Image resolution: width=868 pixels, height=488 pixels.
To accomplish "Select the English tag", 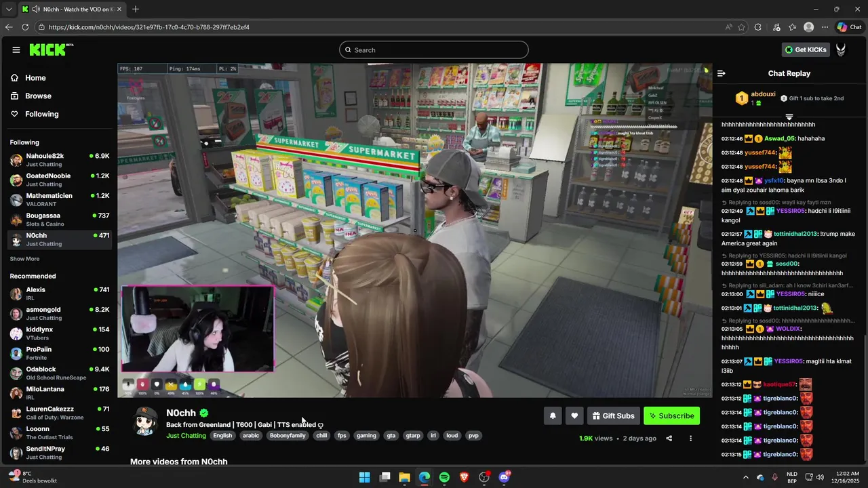I will coord(222,436).
